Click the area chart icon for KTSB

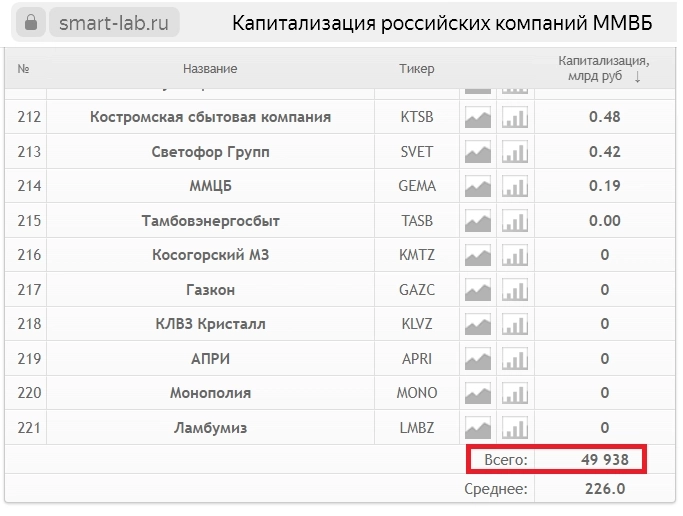(478, 117)
